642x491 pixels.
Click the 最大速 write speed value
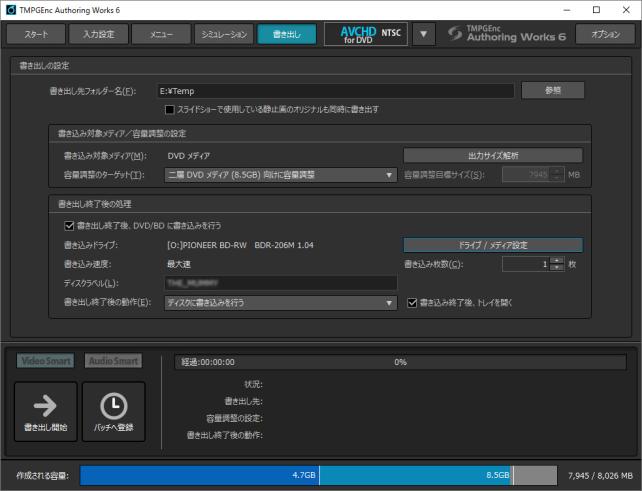coord(179,264)
